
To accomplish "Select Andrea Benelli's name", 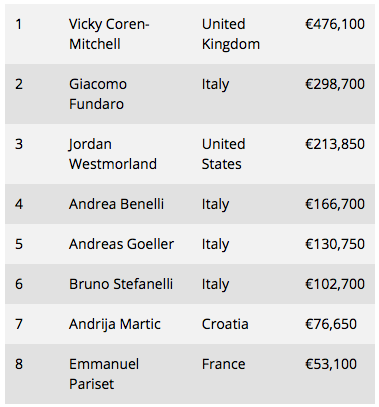I will pos(116,204).
